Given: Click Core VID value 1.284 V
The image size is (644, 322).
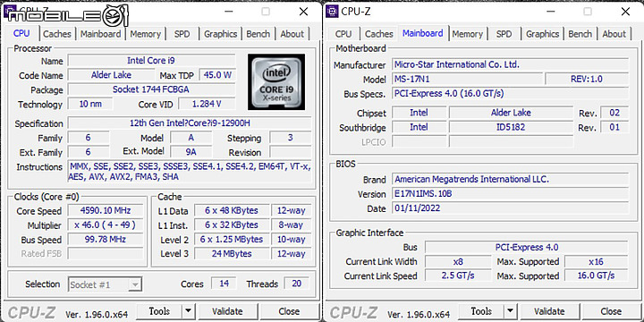Looking at the screenshot, I should coord(207,104).
